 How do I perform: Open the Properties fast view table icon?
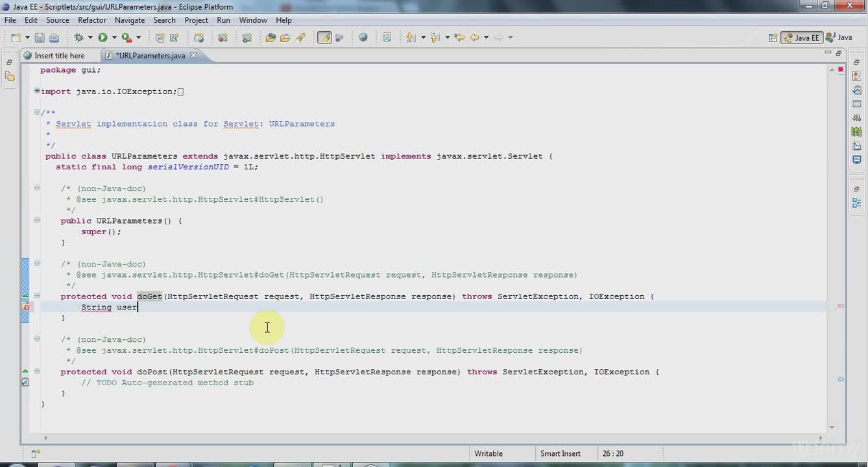[x=857, y=104]
